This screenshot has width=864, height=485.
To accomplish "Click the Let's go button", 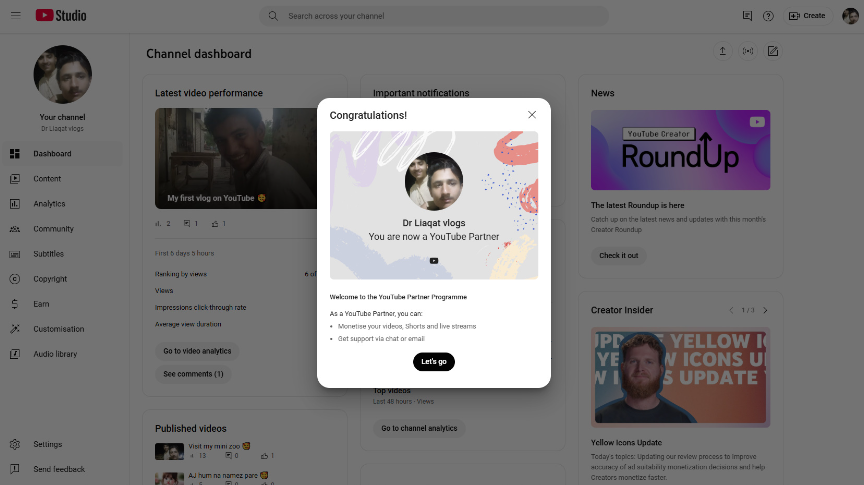I will pyautogui.click(x=434, y=362).
